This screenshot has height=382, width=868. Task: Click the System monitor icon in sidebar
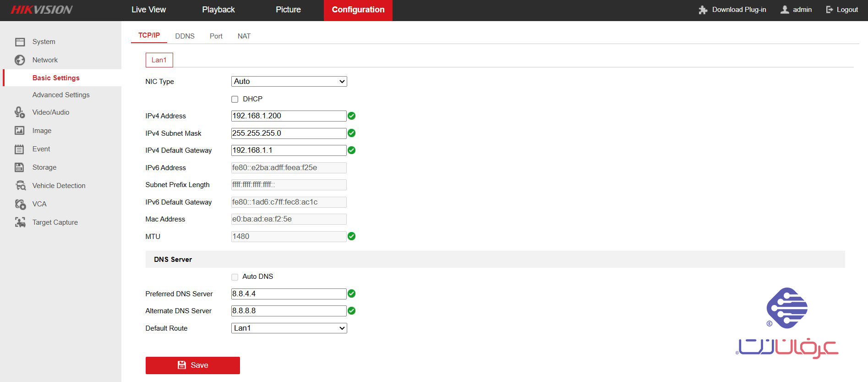pyautogui.click(x=20, y=42)
